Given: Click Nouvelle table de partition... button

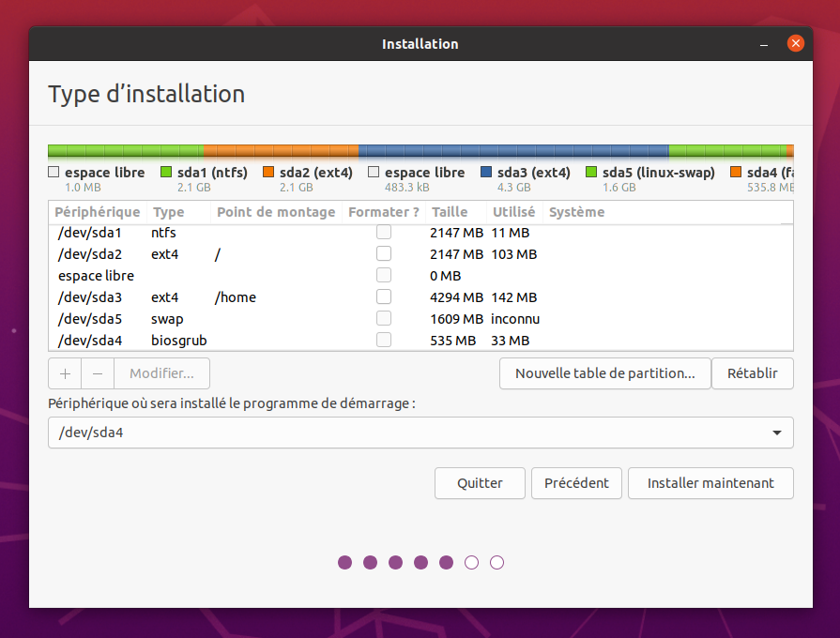Looking at the screenshot, I should coord(604,373).
